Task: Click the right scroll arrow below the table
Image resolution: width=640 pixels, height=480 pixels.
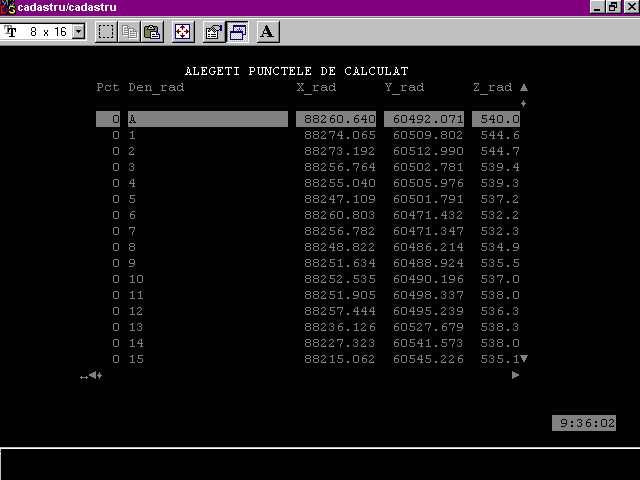Action: point(516,375)
